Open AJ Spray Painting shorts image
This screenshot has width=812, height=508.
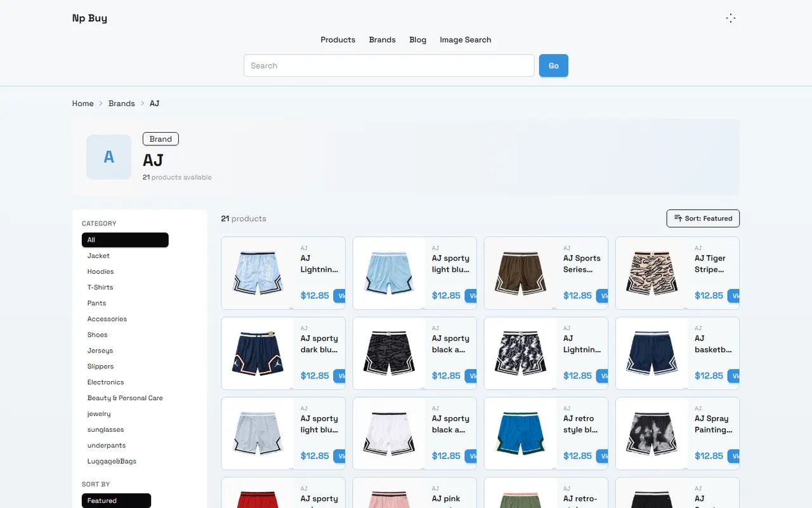[652, 433]
